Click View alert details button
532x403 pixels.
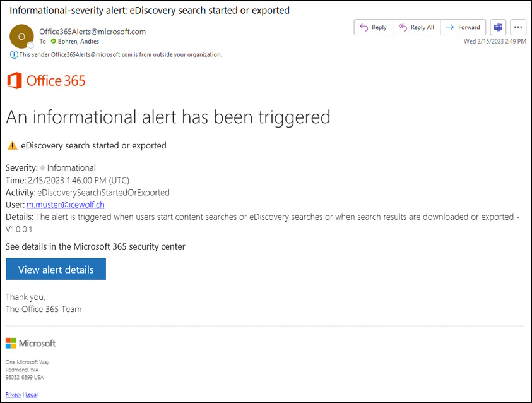pos(56,269)
